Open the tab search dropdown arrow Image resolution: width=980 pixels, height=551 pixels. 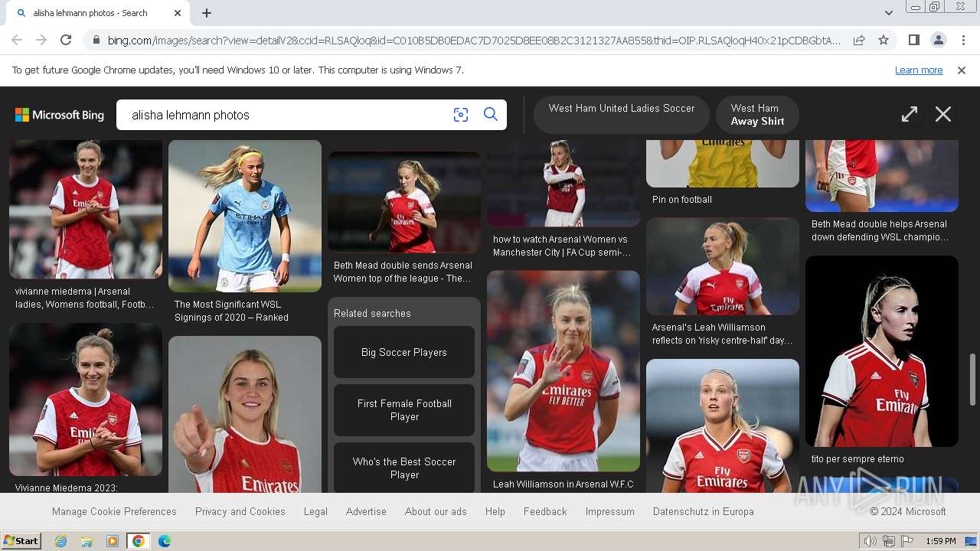click(889, 13)
